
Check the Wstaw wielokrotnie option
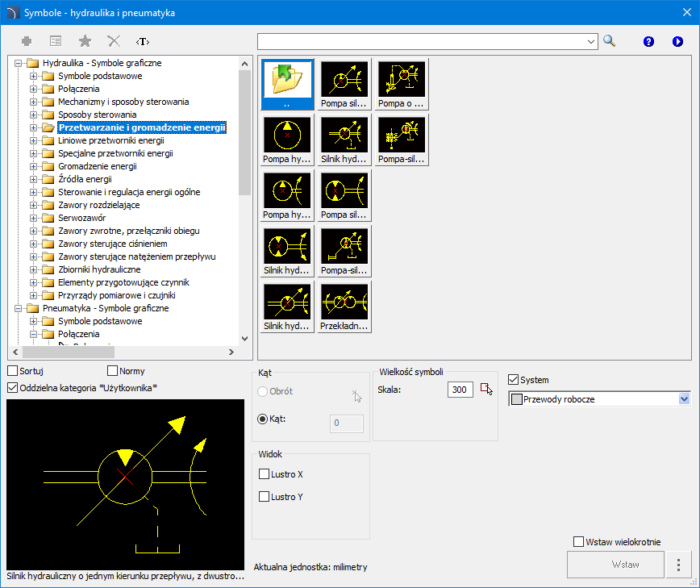[x=578, y=542]
